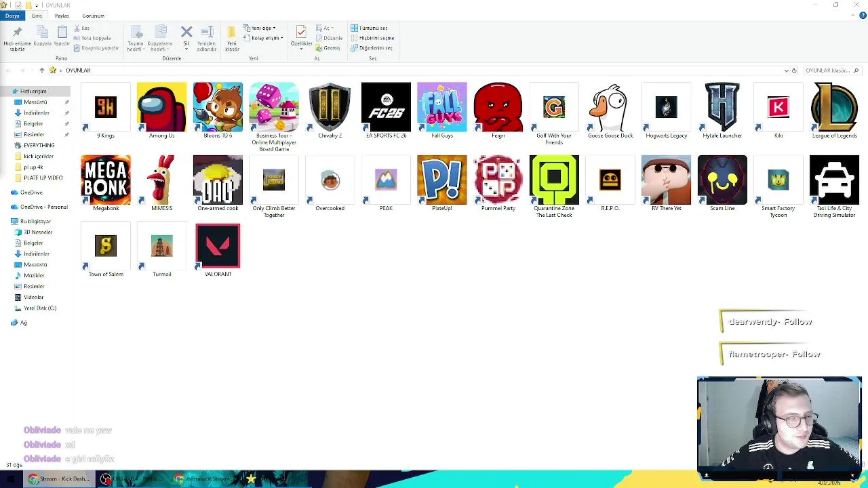Open PLATE UP VIDEO sidebar folder
This screenshot has width=868, height=488.
43,178
